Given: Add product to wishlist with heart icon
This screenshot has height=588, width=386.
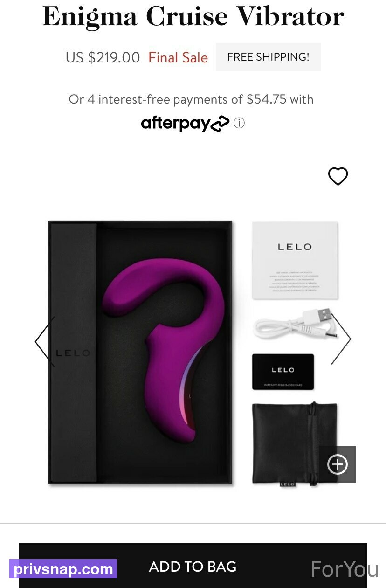Looking at the screenshot, I should point(338,176).
